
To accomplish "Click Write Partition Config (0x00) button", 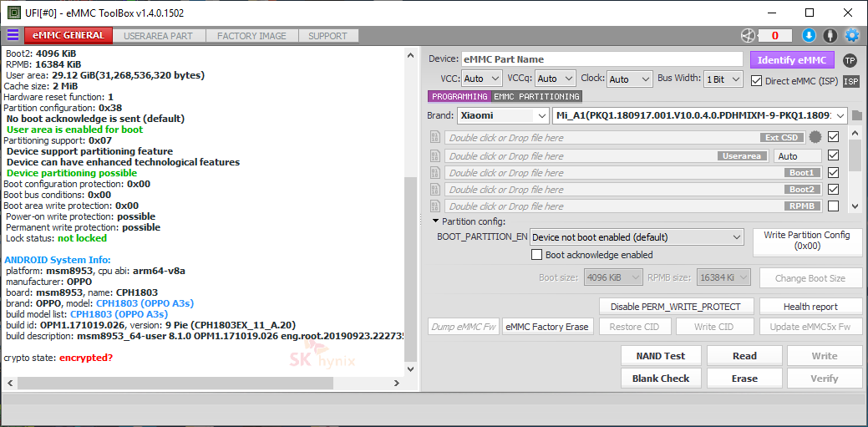I will click(x=806, y=241).
